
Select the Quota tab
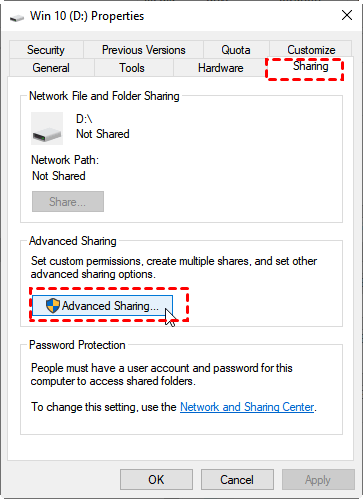(x=236, y=50)
